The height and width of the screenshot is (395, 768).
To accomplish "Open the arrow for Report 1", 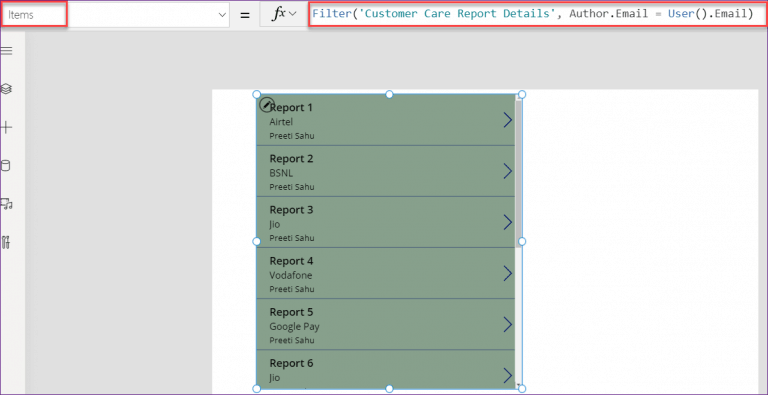I will pyautogui.click(x=507, y=120).
